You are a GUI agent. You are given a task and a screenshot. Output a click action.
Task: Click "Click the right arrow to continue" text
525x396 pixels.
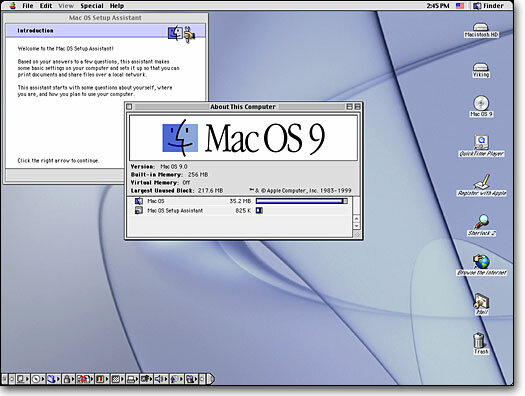point(58,161)
